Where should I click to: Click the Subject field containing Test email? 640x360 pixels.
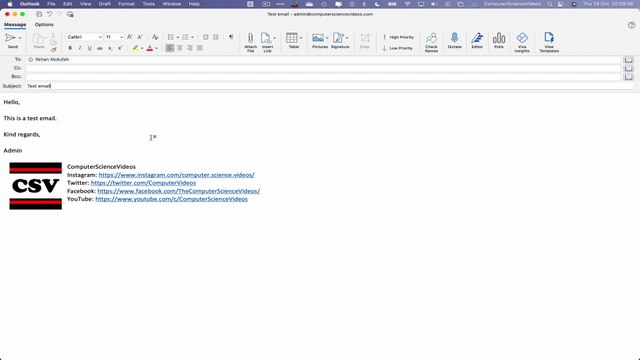(330, 86)
